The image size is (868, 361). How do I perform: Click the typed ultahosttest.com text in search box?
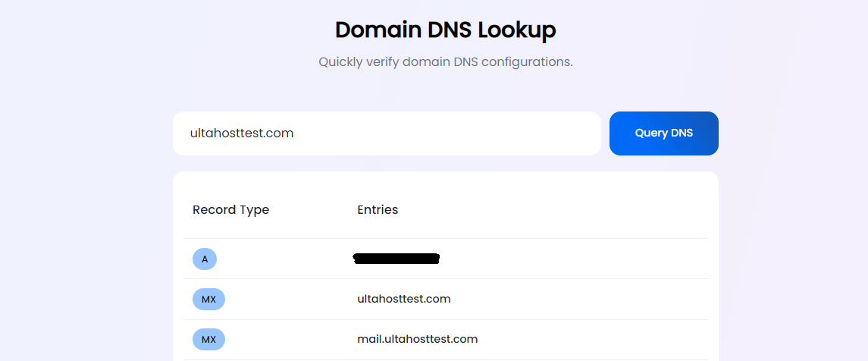[242, 133]
